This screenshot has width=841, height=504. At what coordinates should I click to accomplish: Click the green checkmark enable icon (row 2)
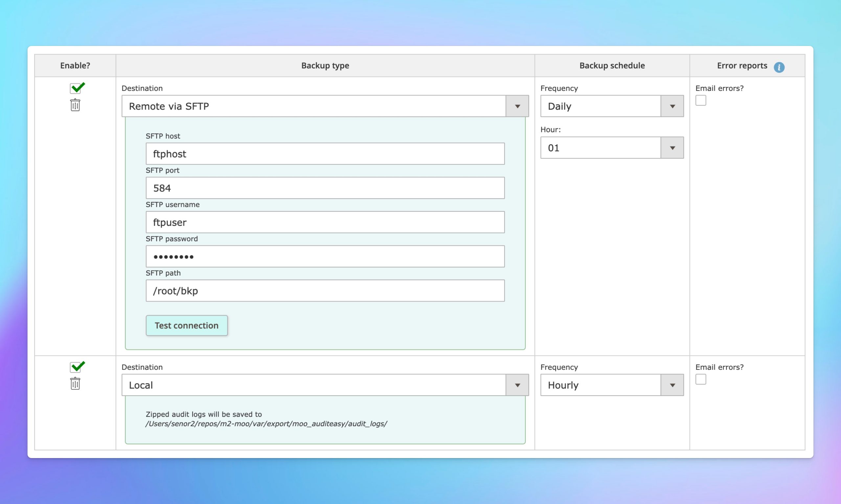tap(76, 367)
